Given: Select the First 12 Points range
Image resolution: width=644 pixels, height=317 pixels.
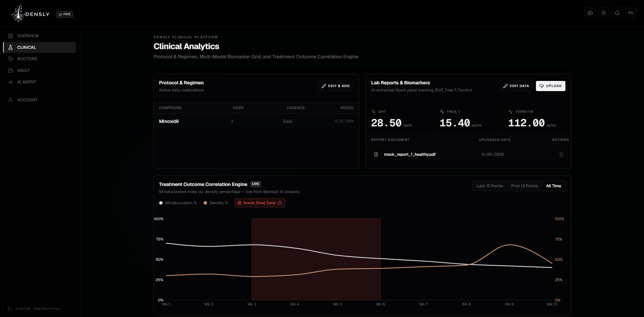Looking at the screenshot, I should (x=524, y=186).
